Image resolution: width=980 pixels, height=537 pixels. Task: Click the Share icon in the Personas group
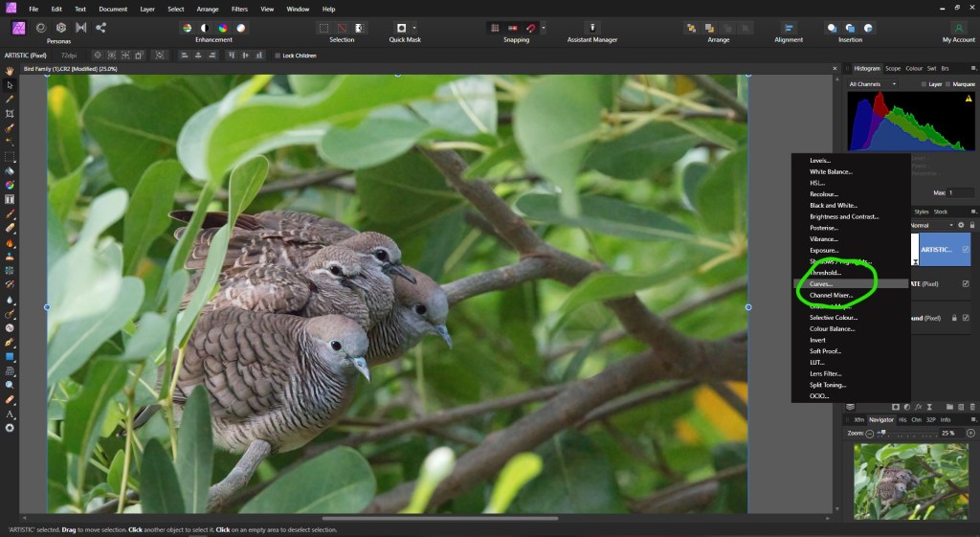tap(101, 28)
